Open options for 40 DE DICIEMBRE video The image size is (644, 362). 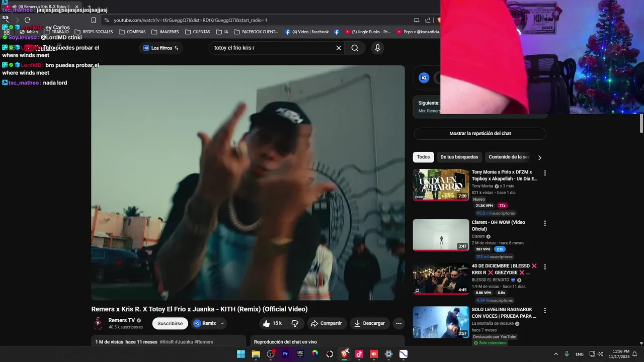pos(544,267)
